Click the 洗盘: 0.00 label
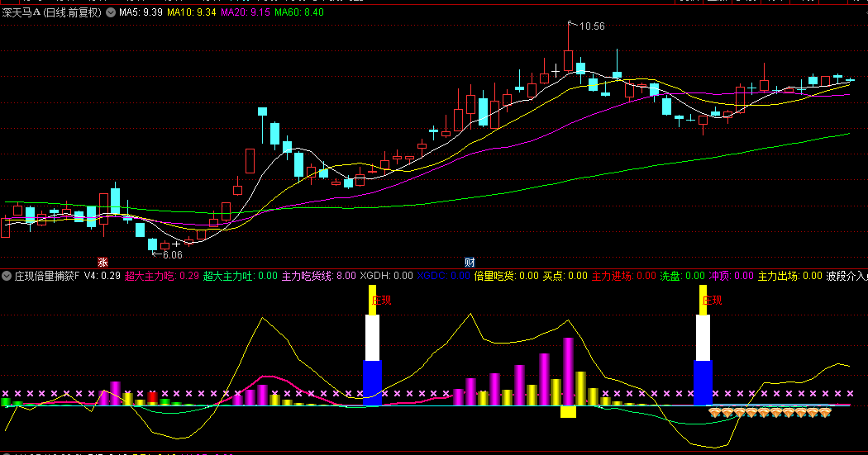The height and width of the screenshot is (455, 868). pos(683,276)
